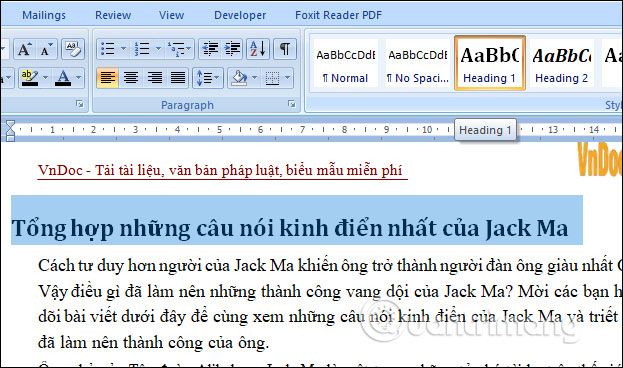Open the Foxit Reader PDF tab
This screenshot has width=623, height=368.
pos(338,15)
